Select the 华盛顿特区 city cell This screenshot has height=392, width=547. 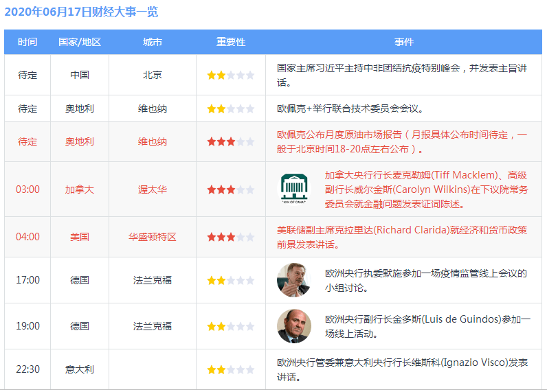coord(153,237)
